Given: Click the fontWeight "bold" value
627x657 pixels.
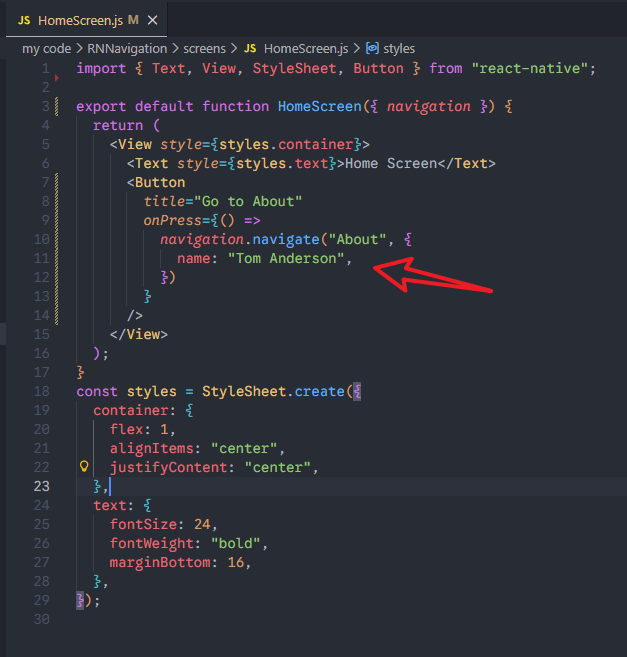Looking at the screenshot, I should click(234, 543).
